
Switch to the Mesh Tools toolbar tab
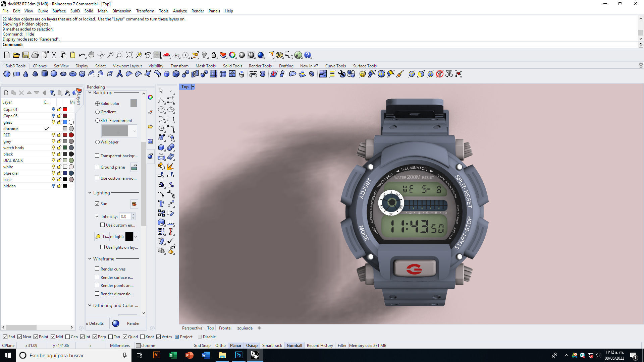click(x=206, y=66)
